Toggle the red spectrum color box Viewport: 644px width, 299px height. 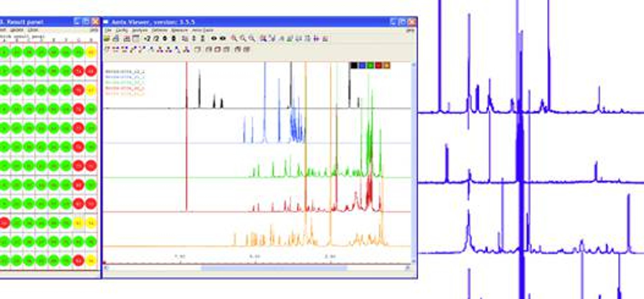coord(379,65)
